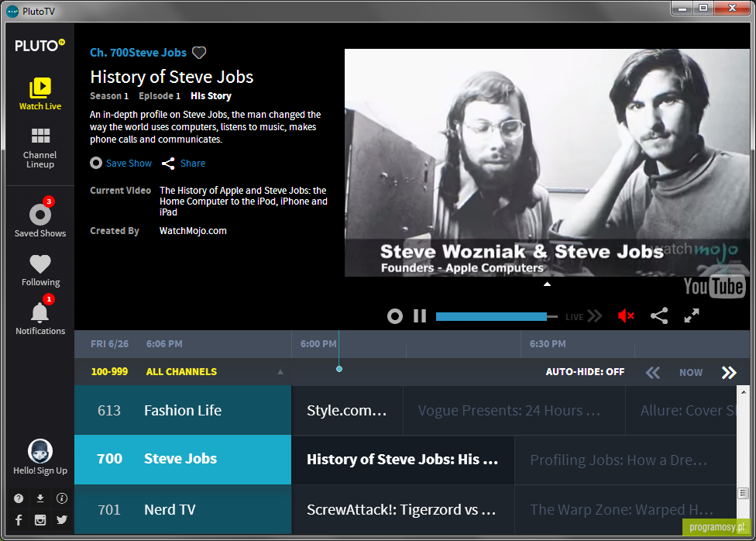756x541 pixels.
Task: Open Vogue Presents: 24 Hours program
Action: coord(514,410)
